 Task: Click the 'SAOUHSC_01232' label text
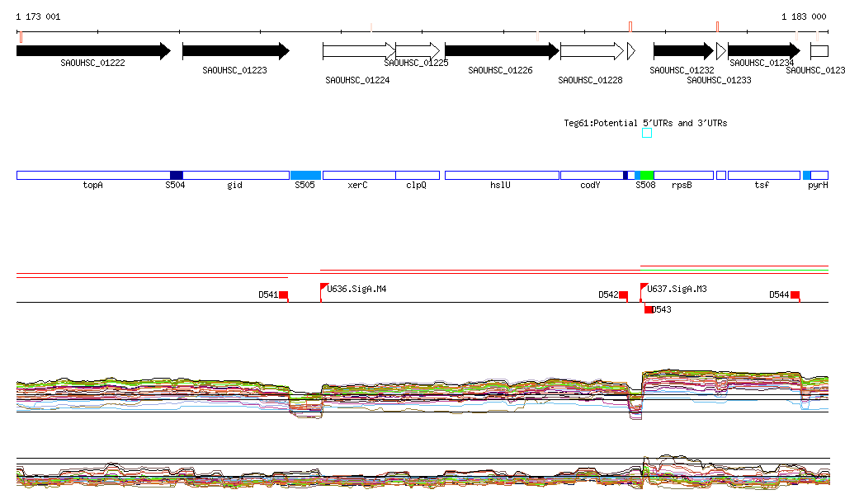pos(682,70)
